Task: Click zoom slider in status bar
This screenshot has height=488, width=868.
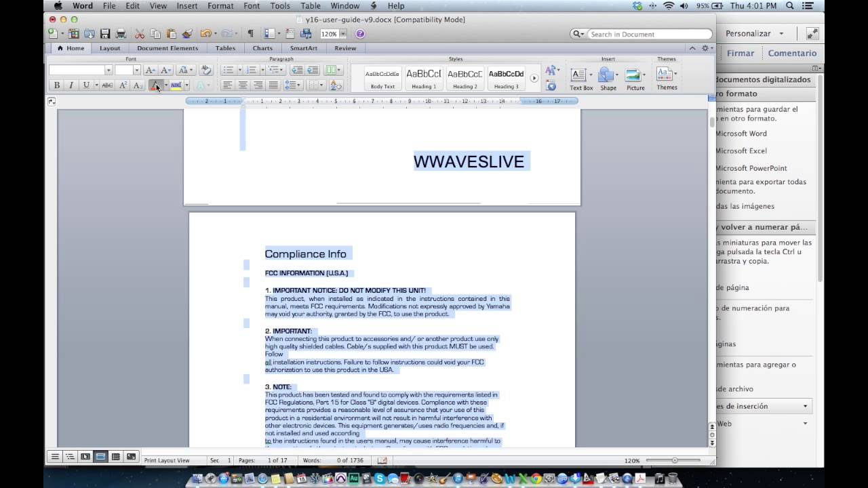Action: click(x=674, y=460)
